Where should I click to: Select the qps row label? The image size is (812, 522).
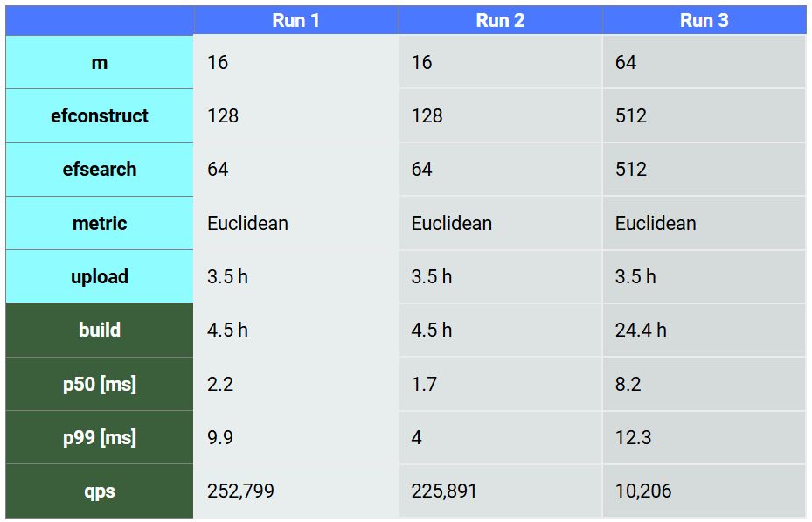(100, 491)
